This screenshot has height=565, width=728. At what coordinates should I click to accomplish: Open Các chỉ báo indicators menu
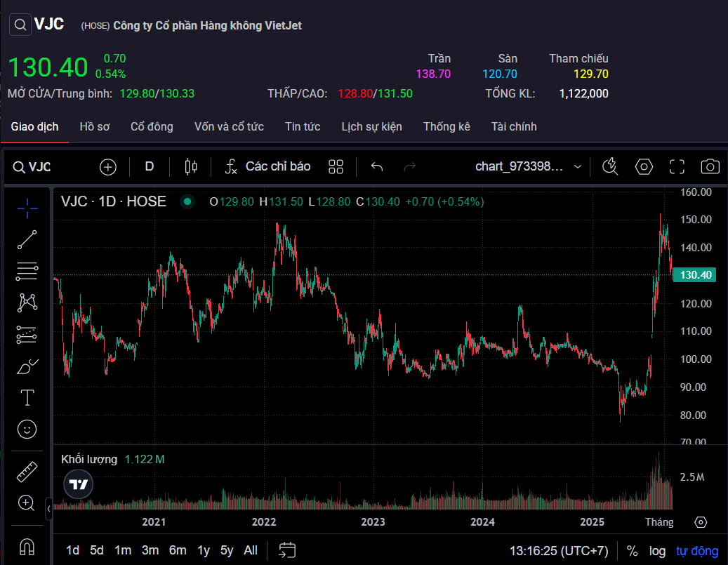pyautogui.click(x=267, y=166)
